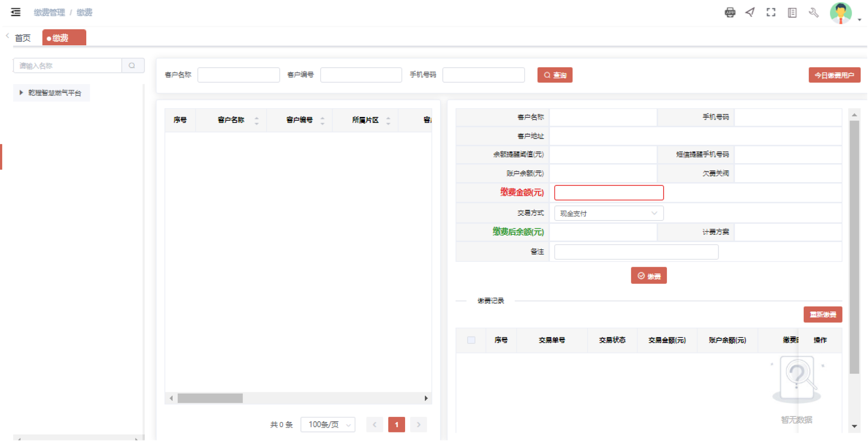Click the user avatar profile picture
This screenshot has width=868, height=441.
[x=840, y=13]
